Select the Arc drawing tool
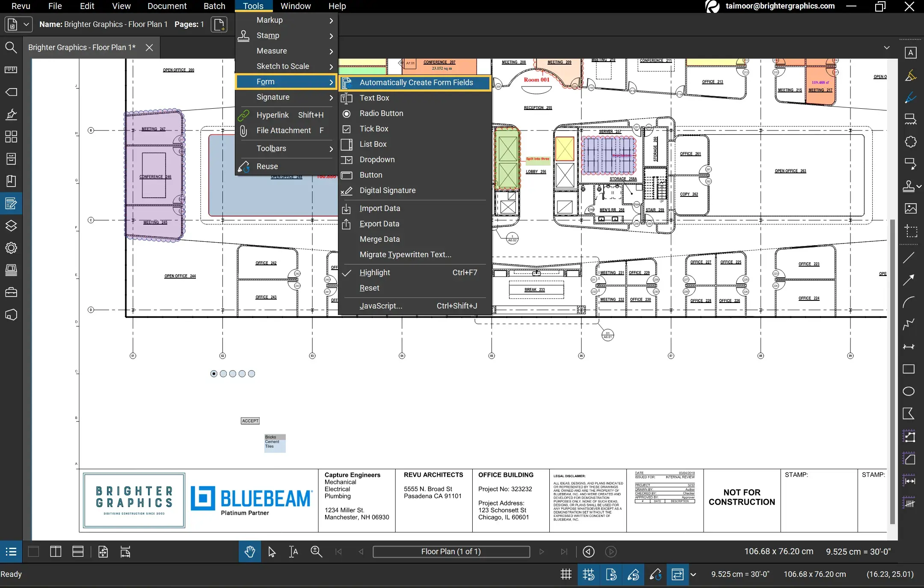Image resolution: width=924 pixels, height=588 pixels. [x=909, y=302]
